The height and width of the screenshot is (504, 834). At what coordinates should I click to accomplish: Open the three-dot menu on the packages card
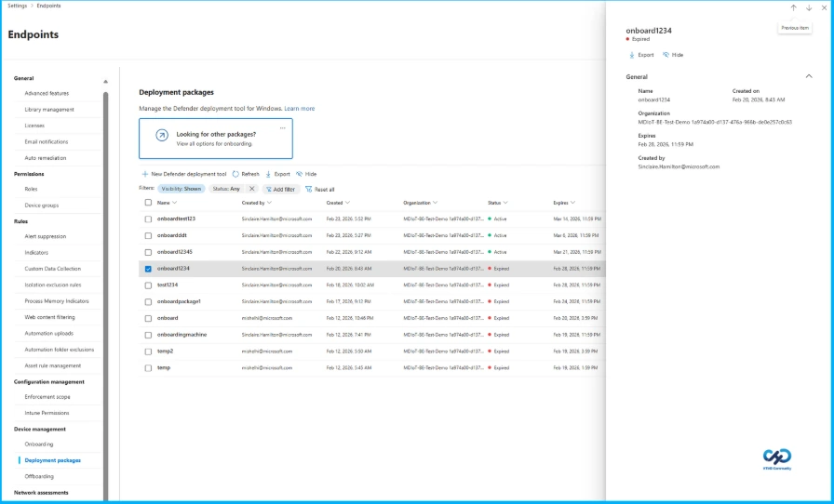pyautogui.click(x=282, y=127)
